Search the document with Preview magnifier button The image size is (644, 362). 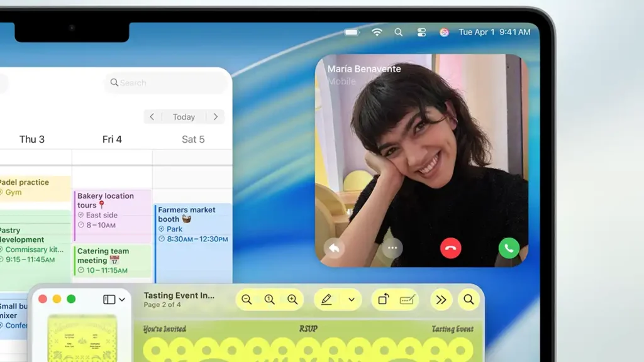[x=469, y=300]
